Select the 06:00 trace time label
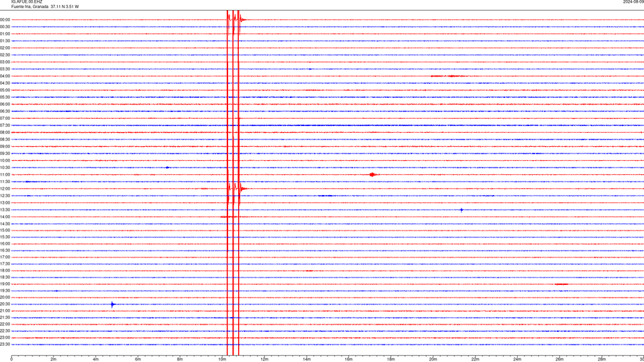Image resolution: width=644 pixels, height=362 pixels. (x=5, y=105)
